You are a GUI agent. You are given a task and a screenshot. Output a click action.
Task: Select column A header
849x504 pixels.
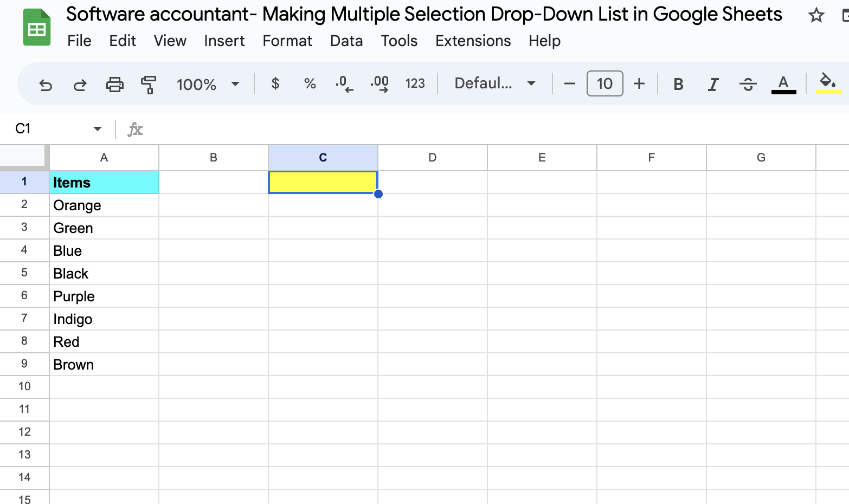104,158
